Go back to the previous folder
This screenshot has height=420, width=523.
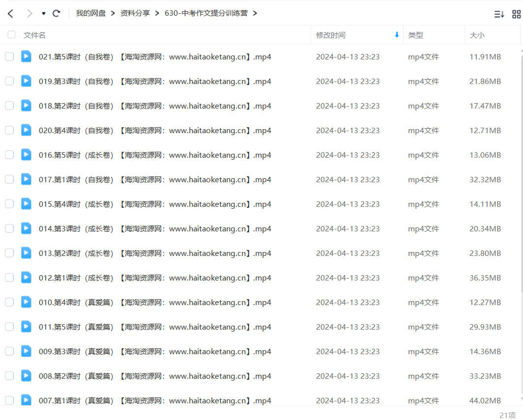click(10, 14)
